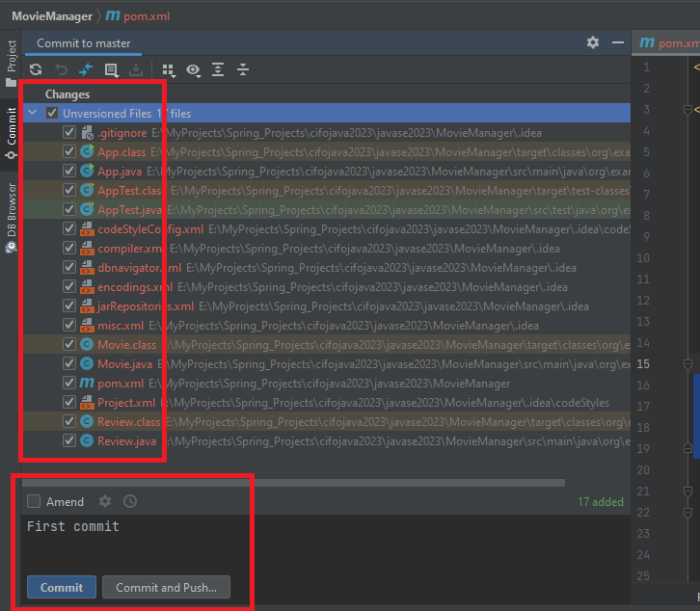
Task: Click the commit message text area
Action: [328, 543]
